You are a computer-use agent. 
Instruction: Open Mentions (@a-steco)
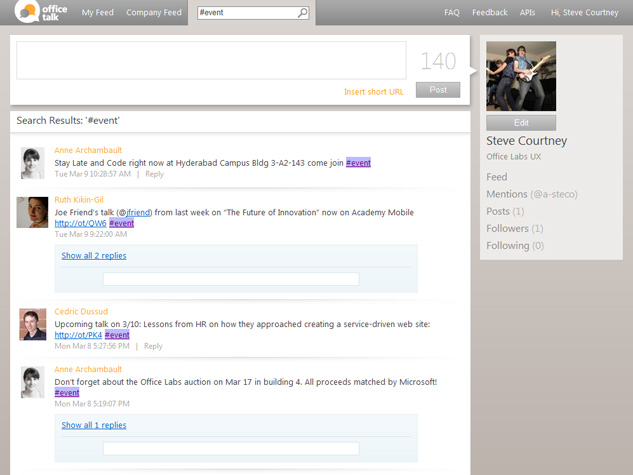(x=532, y=194)
